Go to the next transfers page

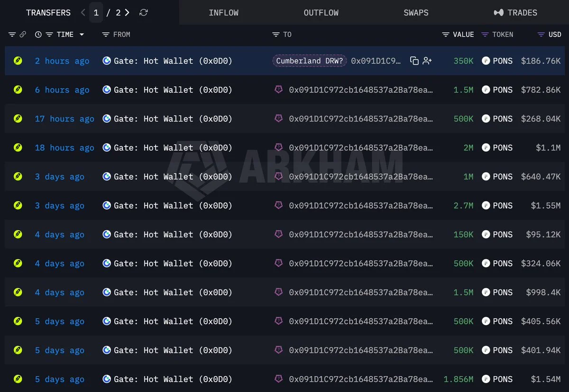click(x=127, y=13)
